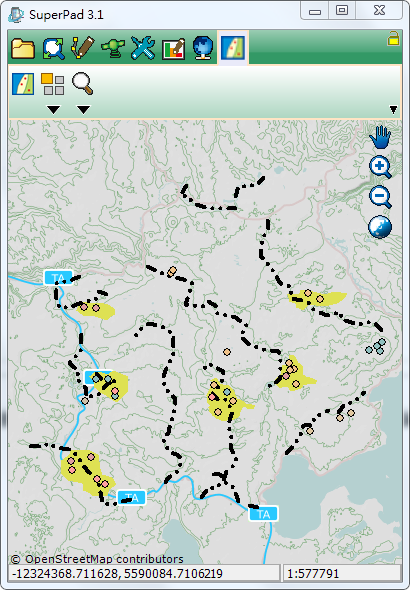Click the magnifying glass search icon
Screen dimensions: 410x590
[82, 84]
